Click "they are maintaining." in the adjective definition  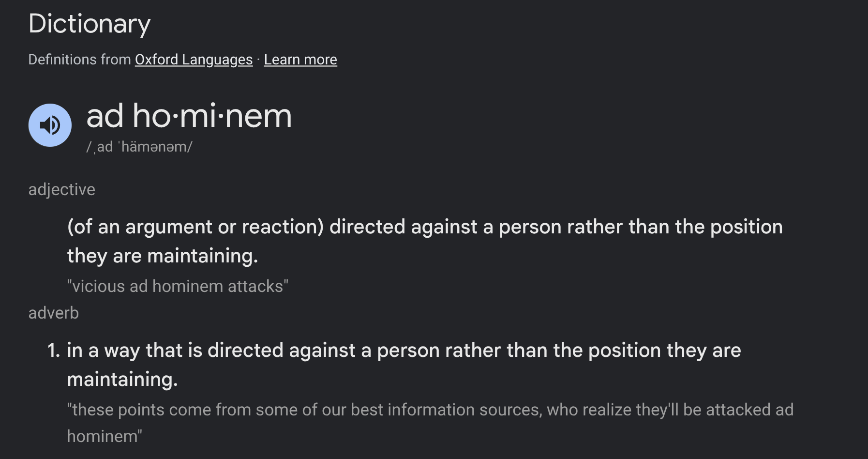pos(163,256)
